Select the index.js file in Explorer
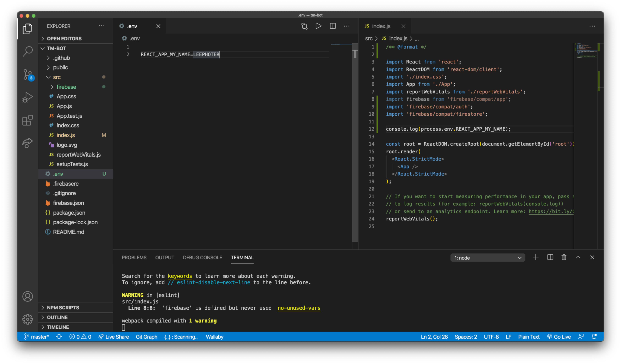621x364 pixels. click(x=66, y=135)
